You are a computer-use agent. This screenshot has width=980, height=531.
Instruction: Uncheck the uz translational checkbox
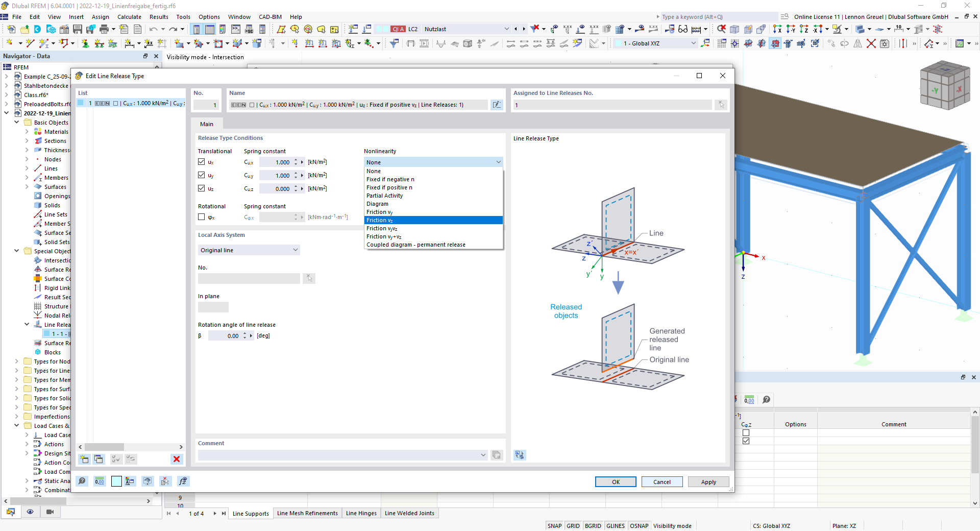coord(202,188)
